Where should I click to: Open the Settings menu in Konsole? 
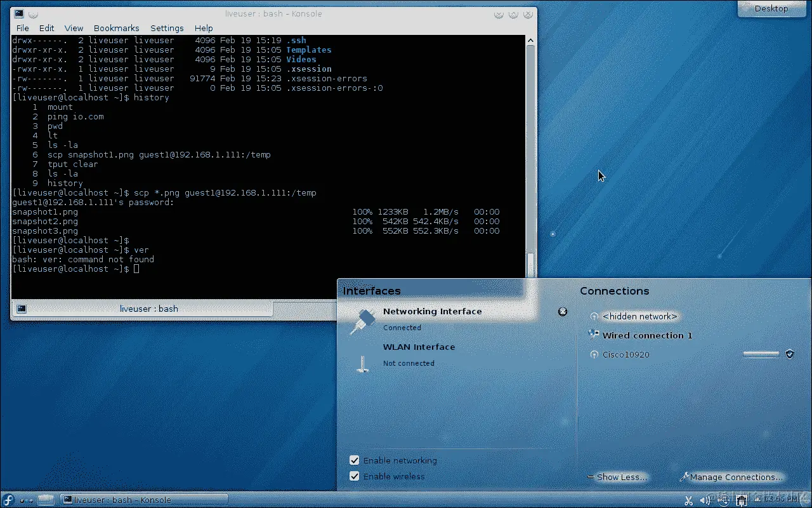pyautogui.click(x=167, y=28)
